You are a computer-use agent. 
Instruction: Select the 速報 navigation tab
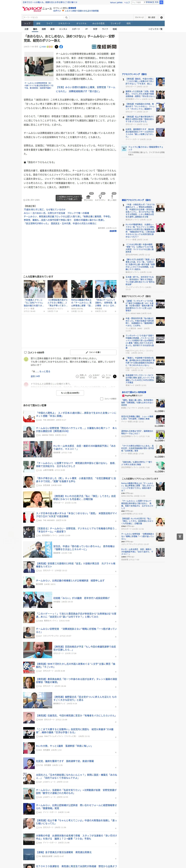[x=38, y=24]
